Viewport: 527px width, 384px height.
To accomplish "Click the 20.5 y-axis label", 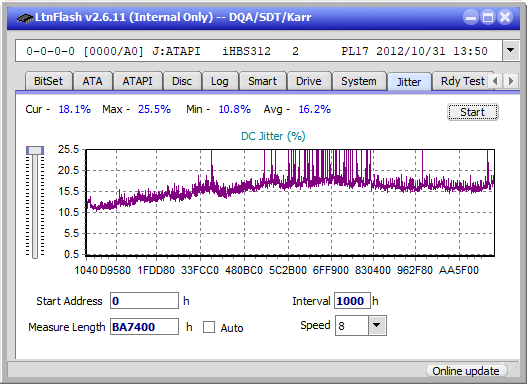I will point(68,170).
